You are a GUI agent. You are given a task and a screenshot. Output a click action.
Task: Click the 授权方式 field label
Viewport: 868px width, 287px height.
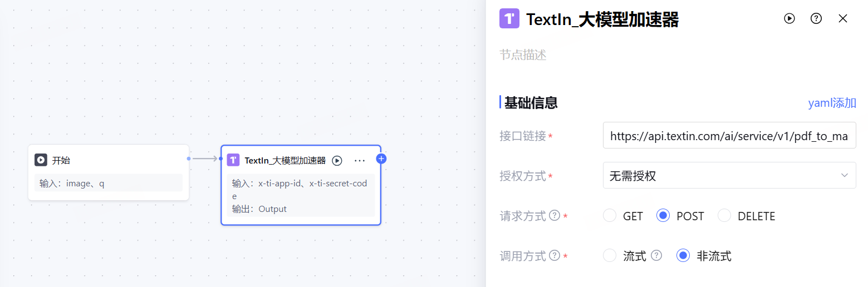(x=523, y=176)
